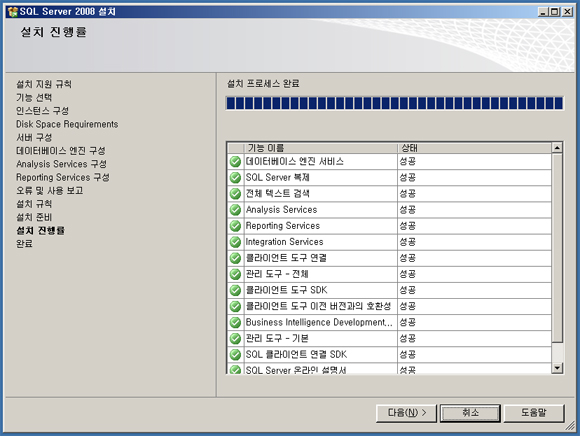Click the completed installation progress bar
Image resolution: width=580 pixels, height=436 pixels.
click(395, 103)
